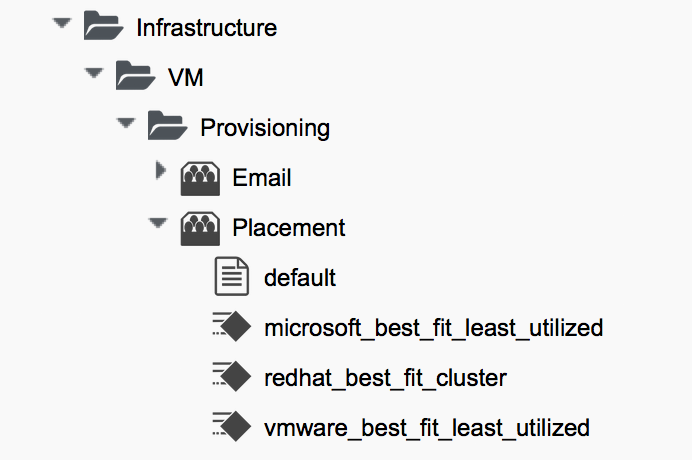Open the default instance label

(x=300, y=278)
